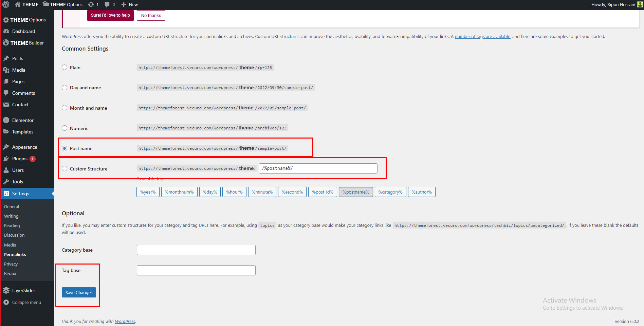Click Media icon in main sidebar
This screenshot has width=644, height=326.
(6, 70)
